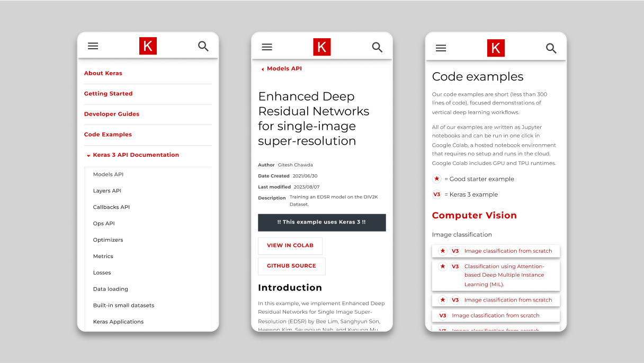Click Keras logo in the left phone
The height and width of the screenshot is (363, 644).
tap(148, 46)
